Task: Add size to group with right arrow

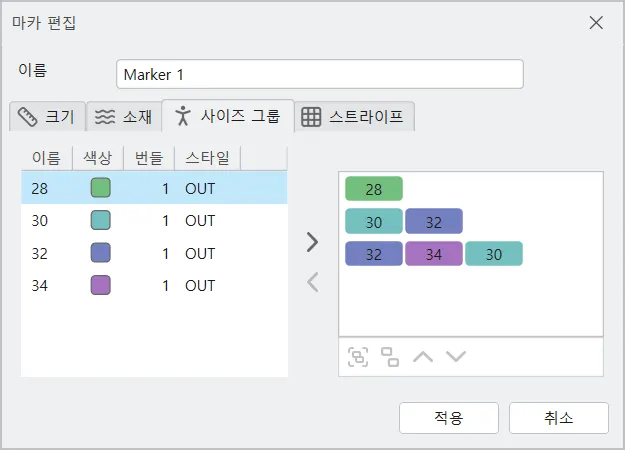Action: [x=313, y=242]
